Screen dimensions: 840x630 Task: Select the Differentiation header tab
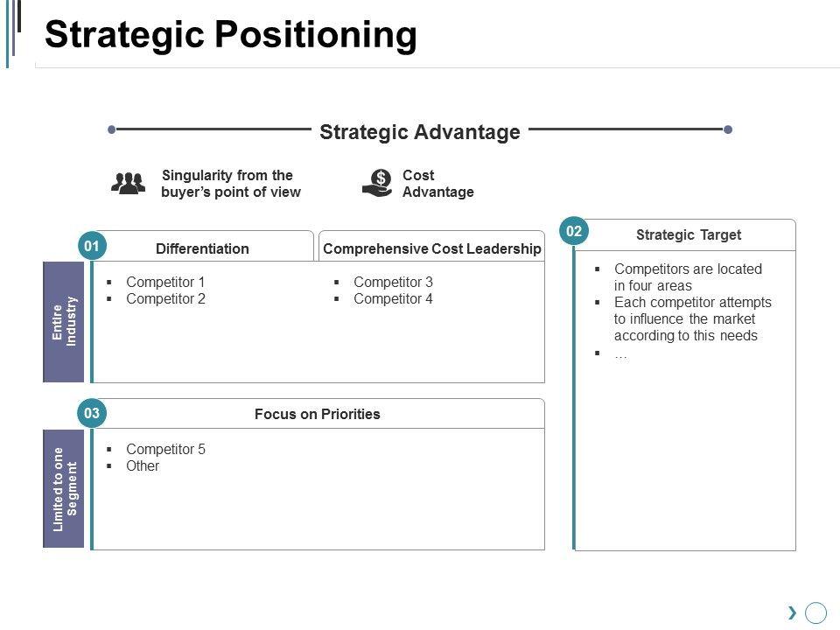tap(202, 248)
